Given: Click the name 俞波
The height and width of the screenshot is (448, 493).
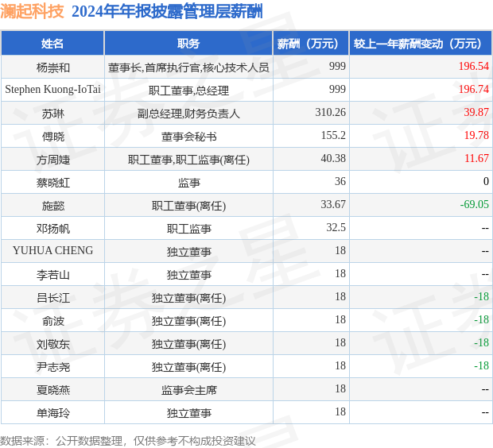Looking at the screenshot, I should click(52, 321).
